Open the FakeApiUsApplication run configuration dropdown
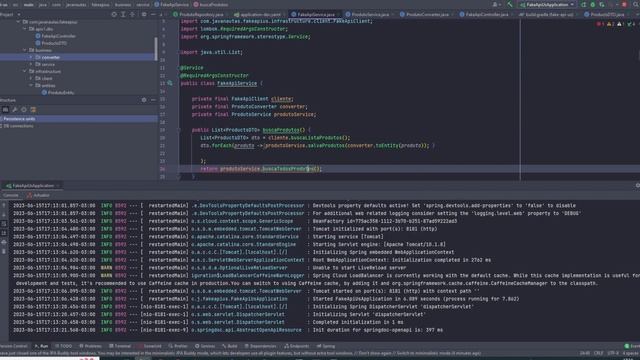The image size is (640, 360). 547,4
